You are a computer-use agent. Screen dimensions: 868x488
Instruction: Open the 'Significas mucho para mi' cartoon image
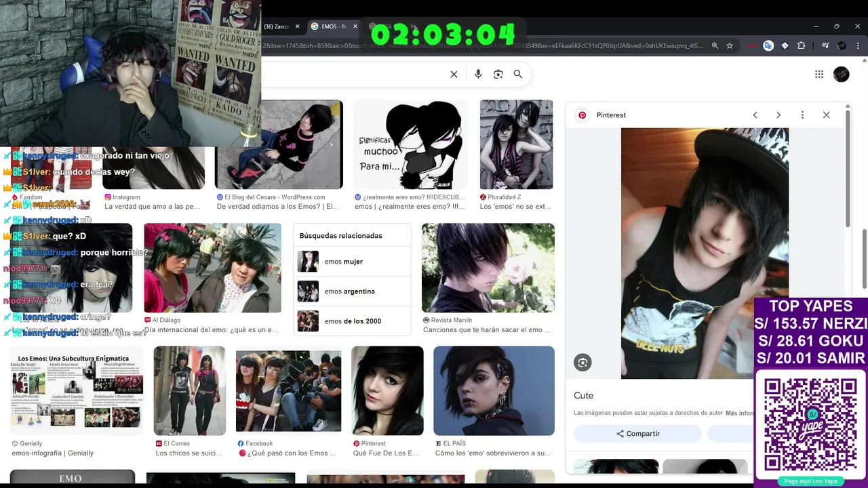pos(410,144)
